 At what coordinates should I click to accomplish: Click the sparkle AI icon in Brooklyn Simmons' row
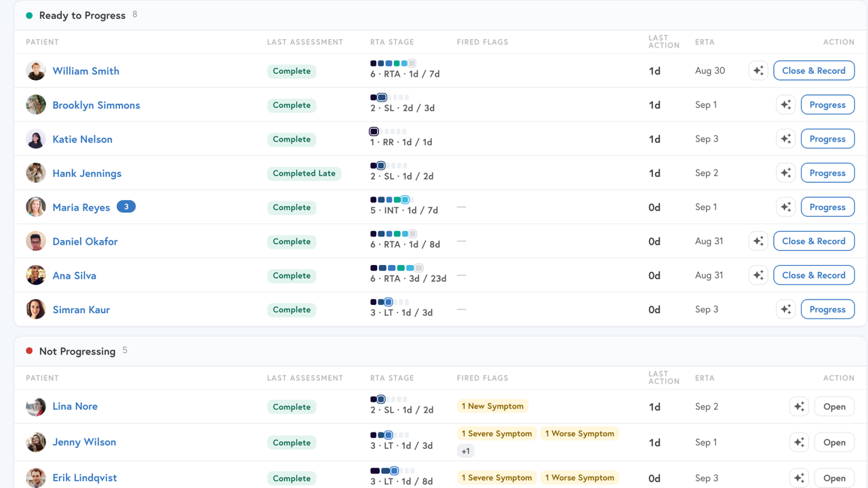pos(785,105)
